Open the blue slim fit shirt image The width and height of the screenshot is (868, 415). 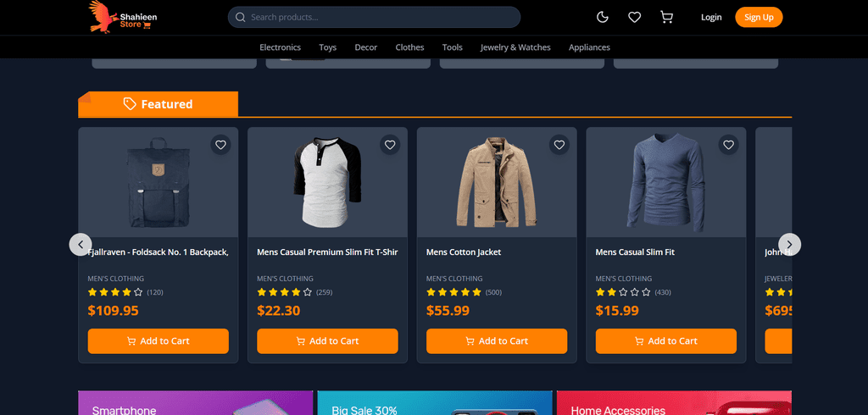click(x=666, y=183)
